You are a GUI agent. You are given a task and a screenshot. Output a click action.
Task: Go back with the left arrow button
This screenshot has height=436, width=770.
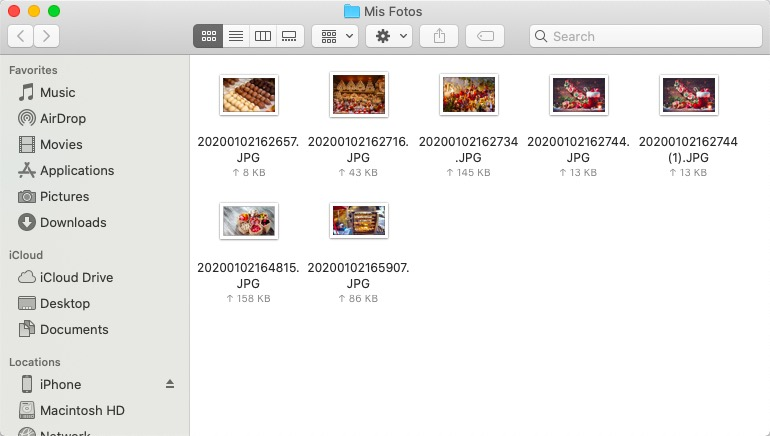pos(20,36)
